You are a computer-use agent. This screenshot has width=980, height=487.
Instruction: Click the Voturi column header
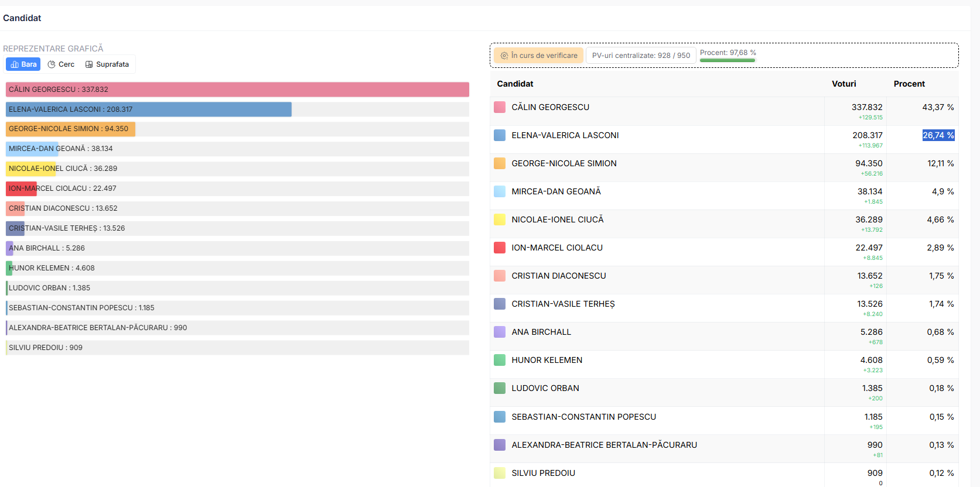click(x=844, y=84)
